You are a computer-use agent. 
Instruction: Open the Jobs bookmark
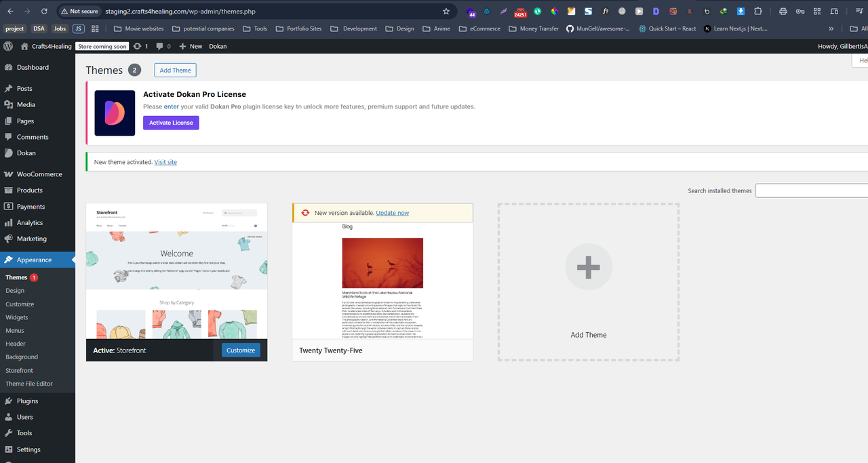coord(60,28)
